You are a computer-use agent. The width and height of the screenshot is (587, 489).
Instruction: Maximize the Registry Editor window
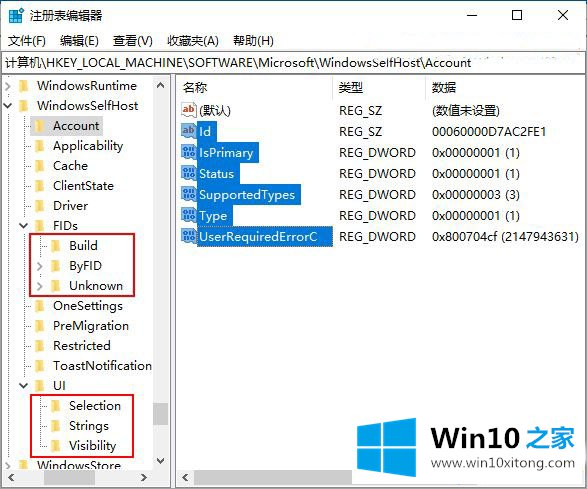[x=517, y=15]
